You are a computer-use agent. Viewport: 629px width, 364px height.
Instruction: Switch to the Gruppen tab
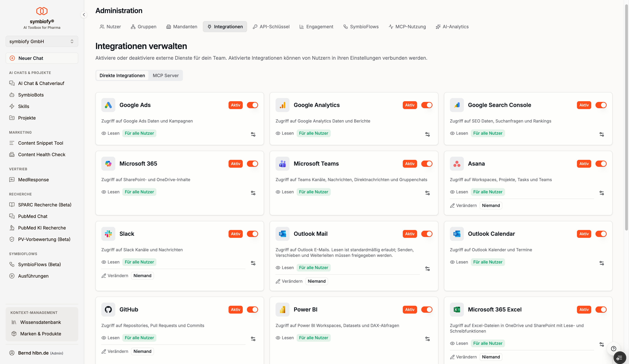point(143,27)
